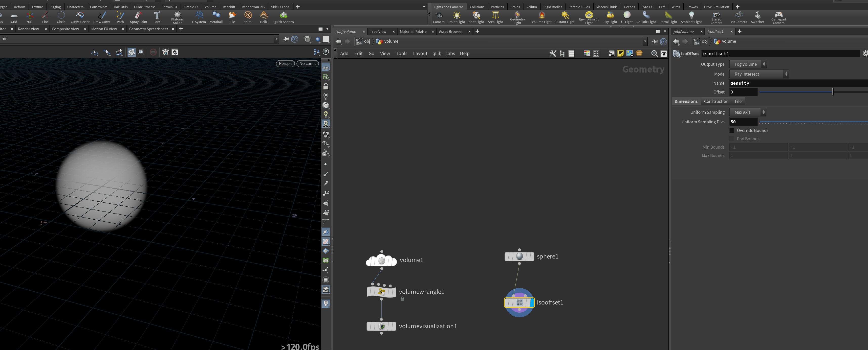Click the L-System shelf tool

click(199, 17)
